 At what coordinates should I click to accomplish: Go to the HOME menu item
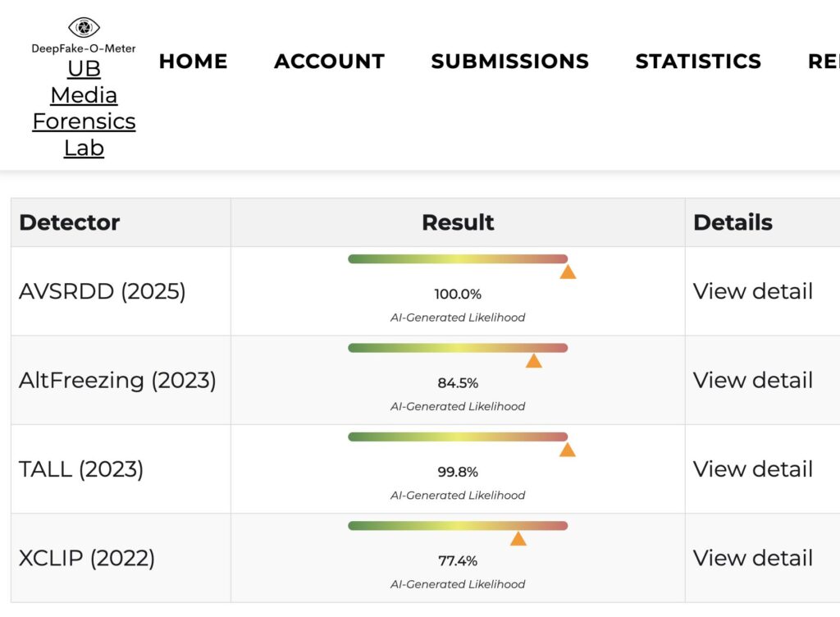click(193, 62)
